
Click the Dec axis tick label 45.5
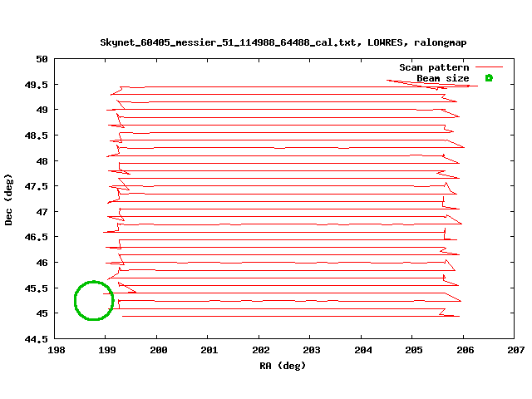click(37, 288)
